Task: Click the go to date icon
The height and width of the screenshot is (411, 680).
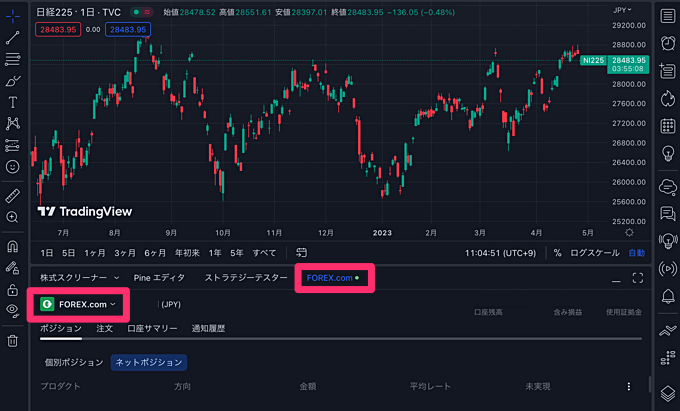Action: (x=301, y=252)
